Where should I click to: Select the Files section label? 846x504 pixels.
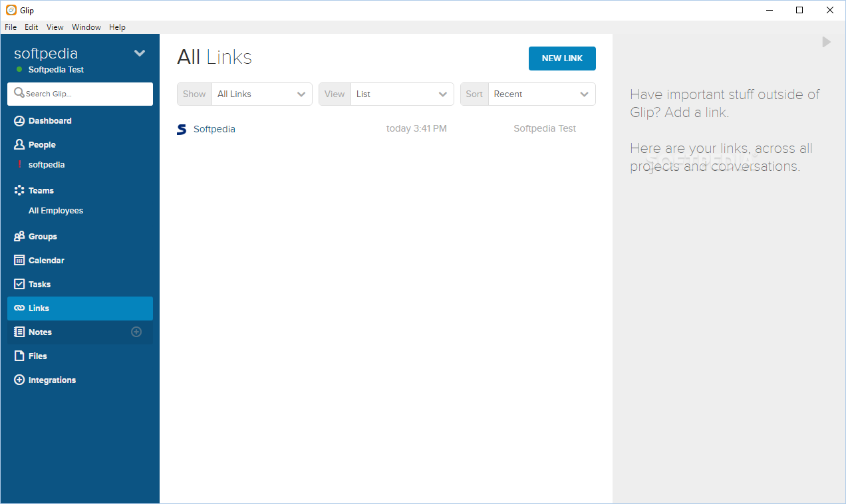click(38, 356)
